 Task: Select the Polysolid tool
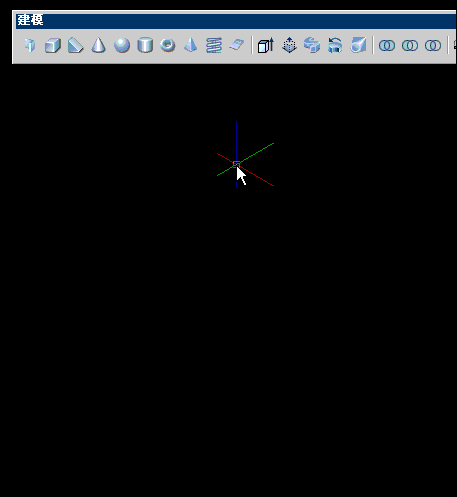click(30, 45)
